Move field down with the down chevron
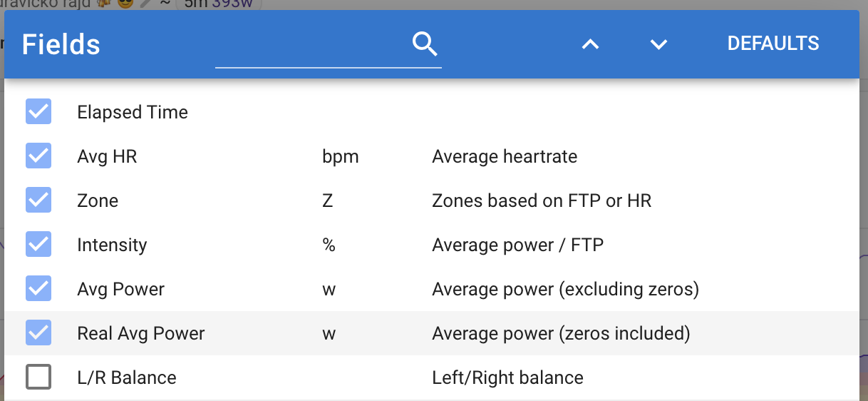Viewport: 868px width, 401px height. pos(658,44)
